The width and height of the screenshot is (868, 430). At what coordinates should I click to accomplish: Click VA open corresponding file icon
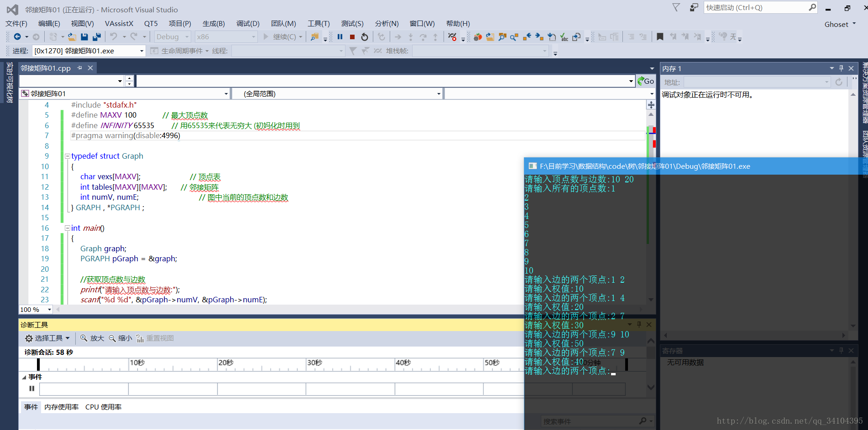pos(576,37)
